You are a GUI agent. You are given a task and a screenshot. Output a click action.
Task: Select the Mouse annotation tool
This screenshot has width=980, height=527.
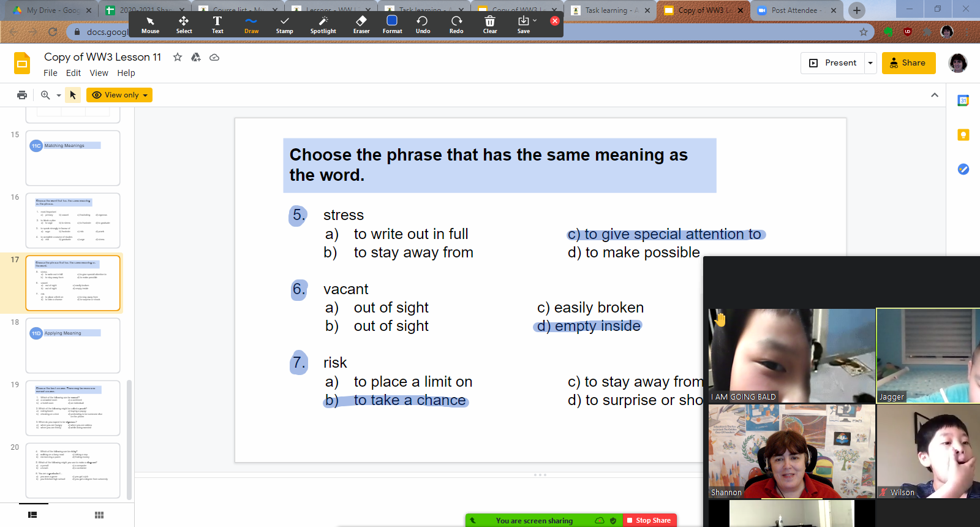pyautogui.click(x=150, y=25)
